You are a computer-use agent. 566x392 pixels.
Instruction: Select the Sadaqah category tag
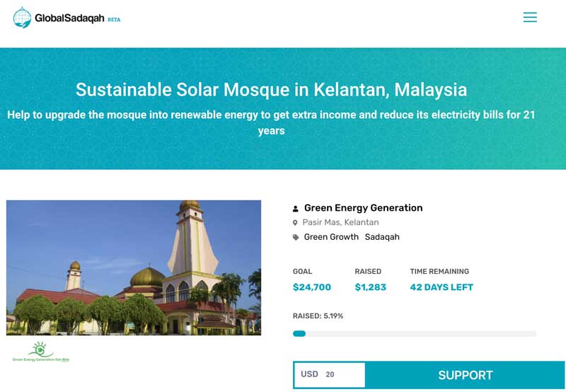tap(382, 237)
